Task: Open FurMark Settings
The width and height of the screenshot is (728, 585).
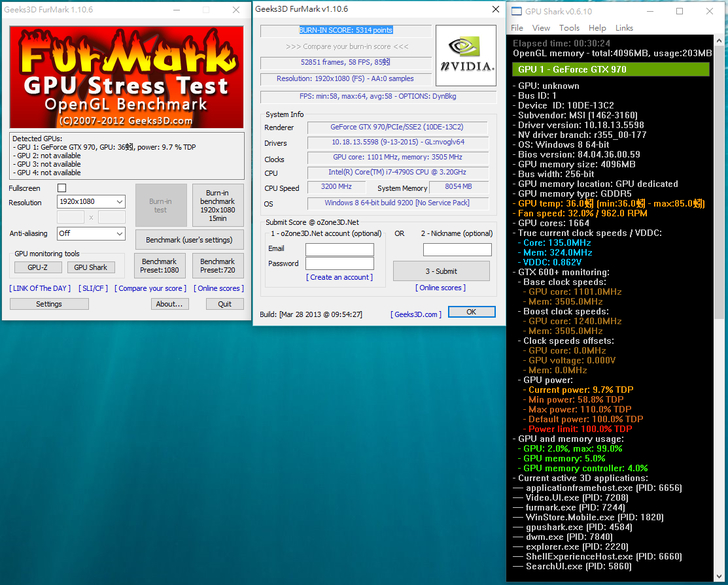Action: (x=48, y=304)
